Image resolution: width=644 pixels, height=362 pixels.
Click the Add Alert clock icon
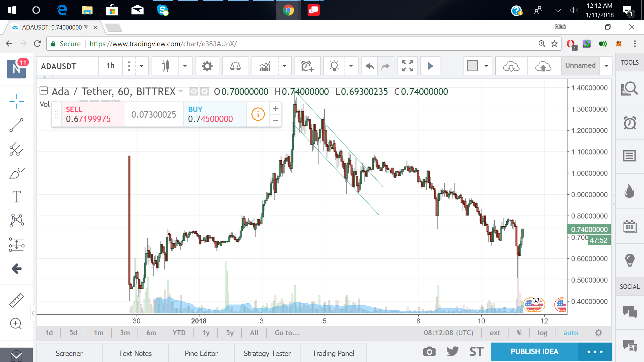(x=307, y=66)
